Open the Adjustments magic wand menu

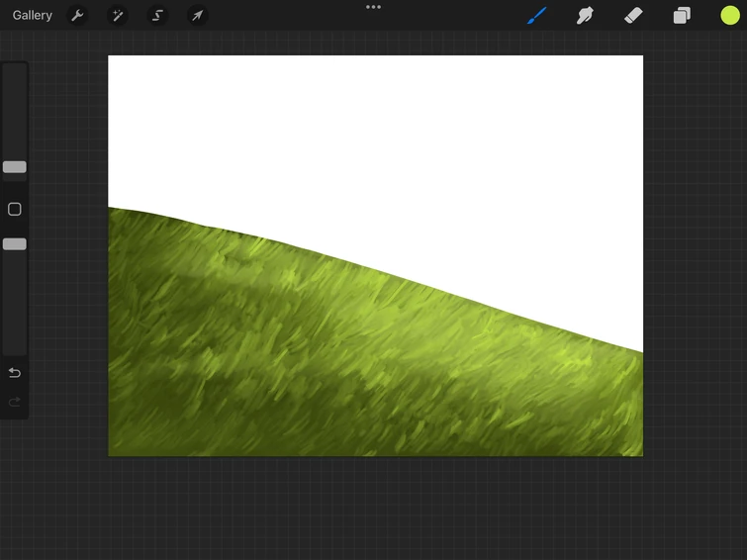pyautogui.click(x=117, y=16)
